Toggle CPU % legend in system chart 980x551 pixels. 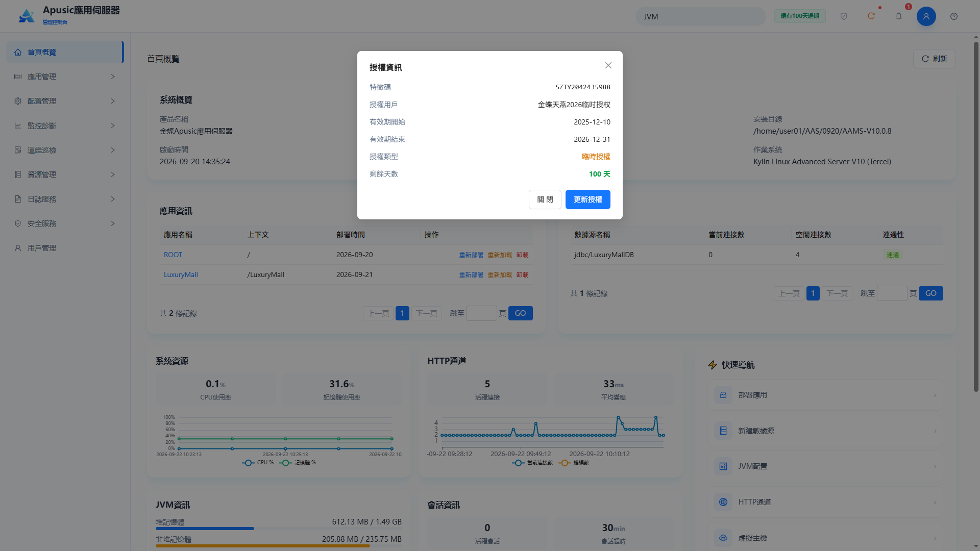(x=258, y=463)
